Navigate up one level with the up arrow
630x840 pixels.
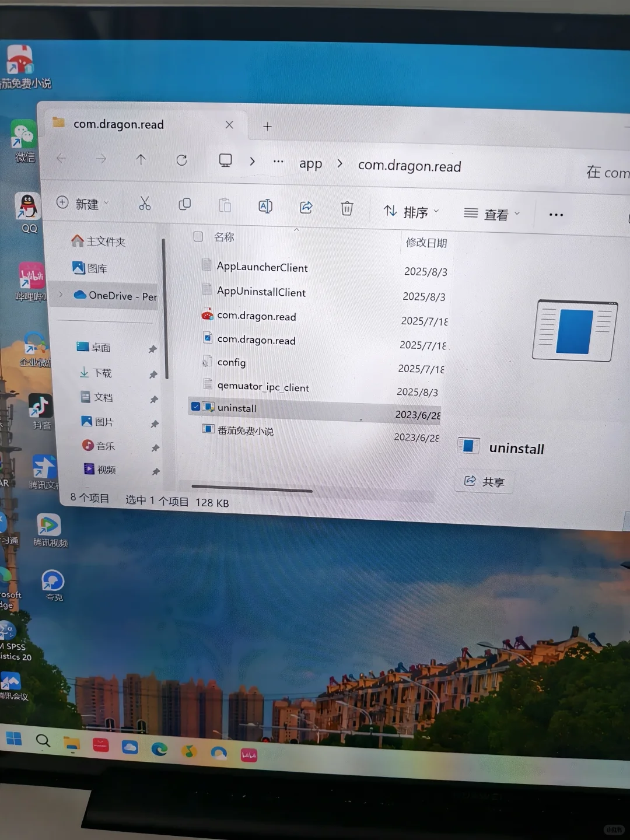pos(141,159)
